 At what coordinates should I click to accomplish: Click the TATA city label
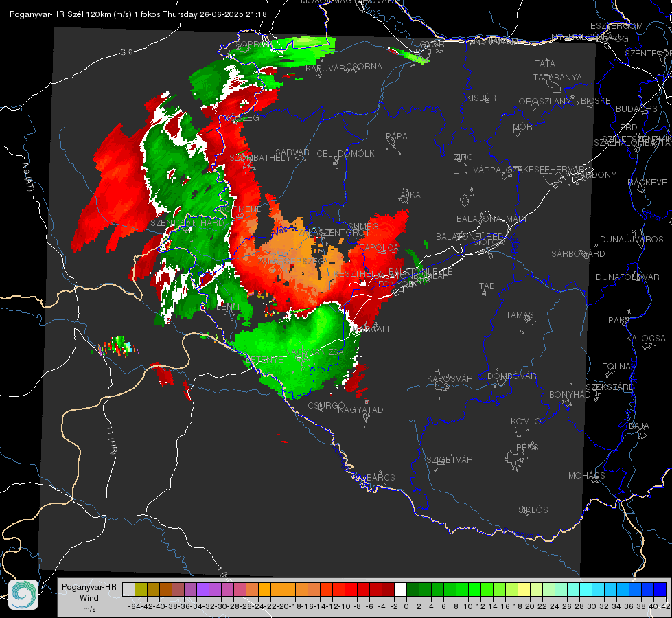coord(545,63)
